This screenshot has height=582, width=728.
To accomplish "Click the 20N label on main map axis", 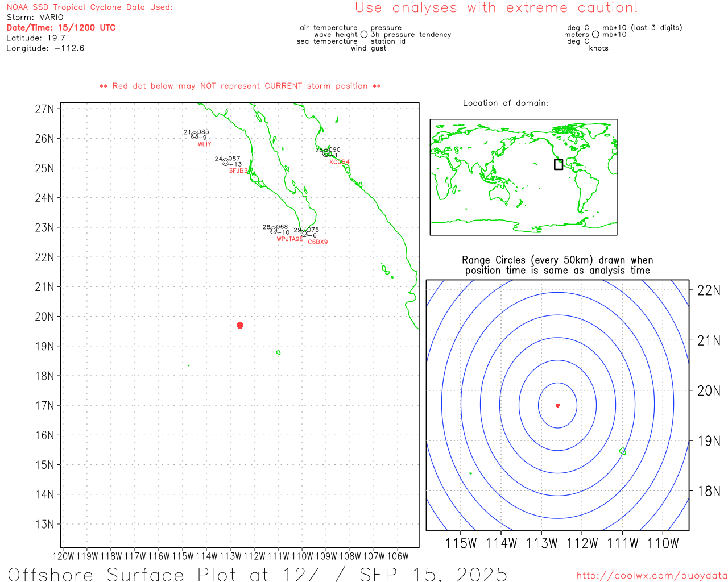I will click(x=44, y=317).
